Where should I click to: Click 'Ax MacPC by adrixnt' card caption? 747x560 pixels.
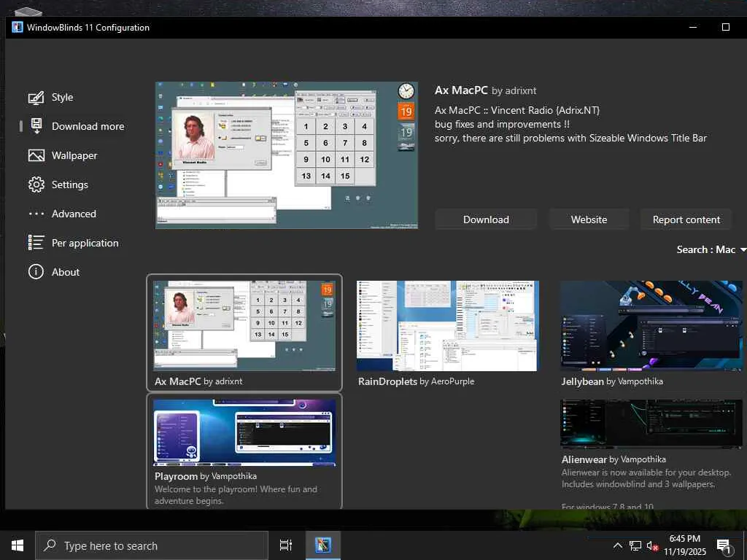click(x=198, y=381)
